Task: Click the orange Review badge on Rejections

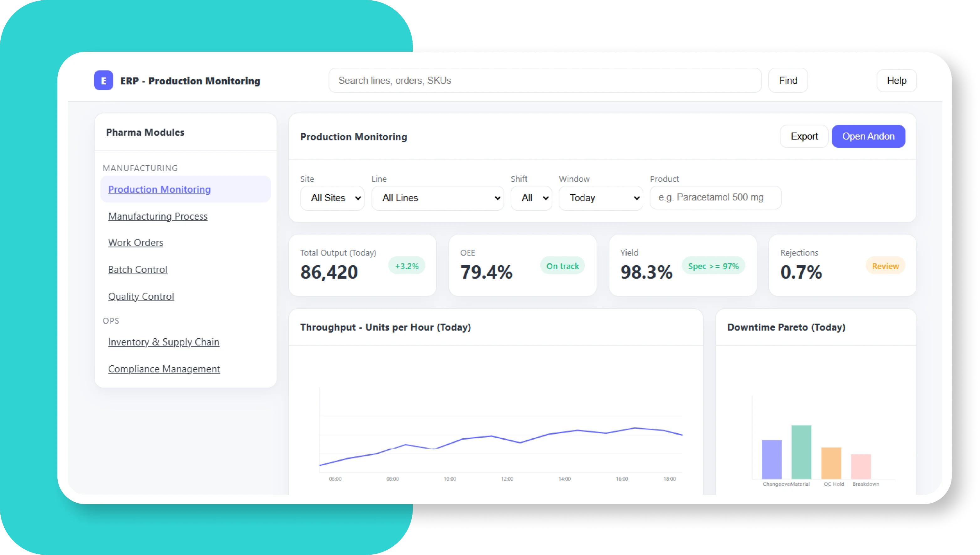Action: [x=885, y=266]
